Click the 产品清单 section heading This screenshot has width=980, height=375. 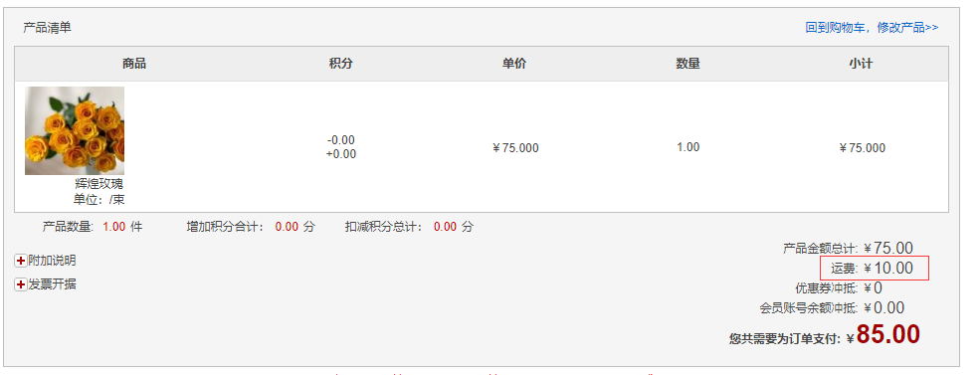tap(48, 28)
